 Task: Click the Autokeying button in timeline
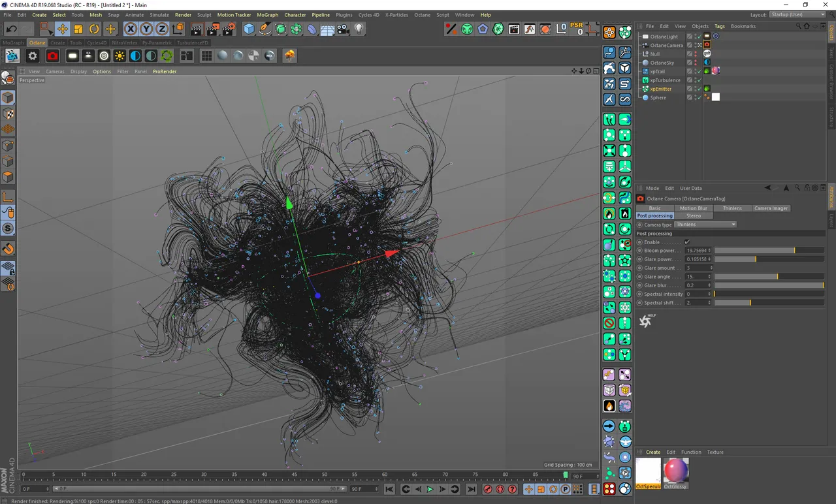pos(500,489)
